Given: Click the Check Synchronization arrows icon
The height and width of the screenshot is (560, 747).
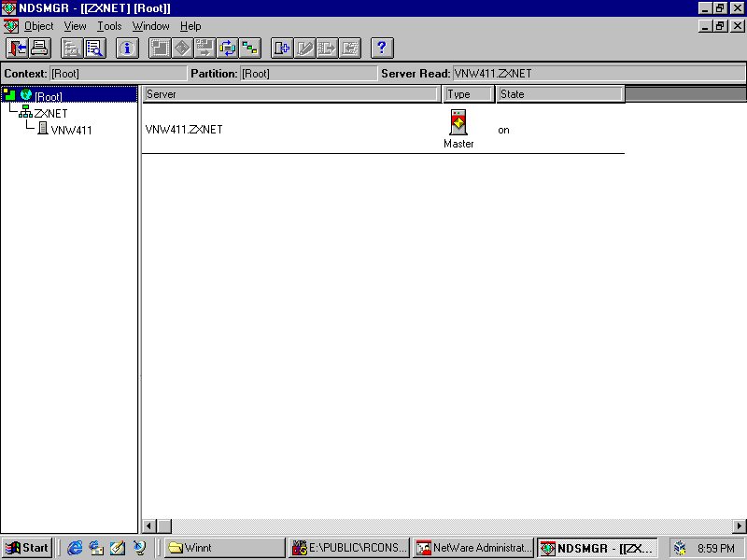Looking at the screenshot, I should point(227,49).
